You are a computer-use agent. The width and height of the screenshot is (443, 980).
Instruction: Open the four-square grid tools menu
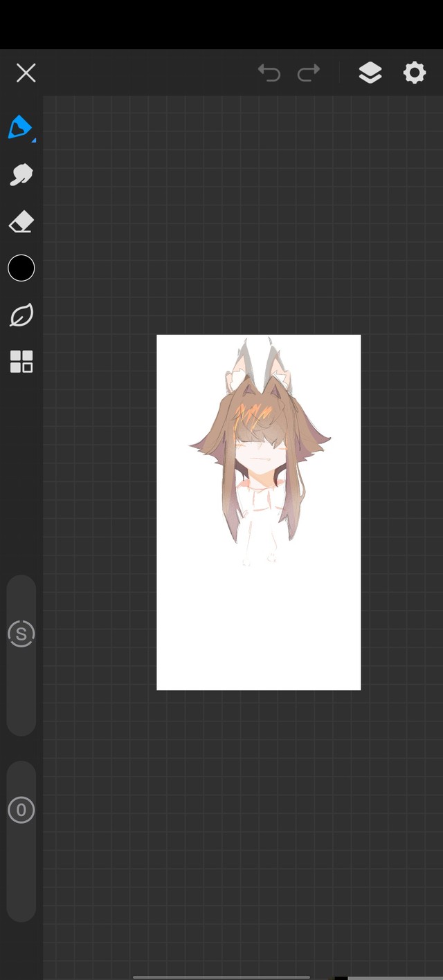[x=21, y=362]
